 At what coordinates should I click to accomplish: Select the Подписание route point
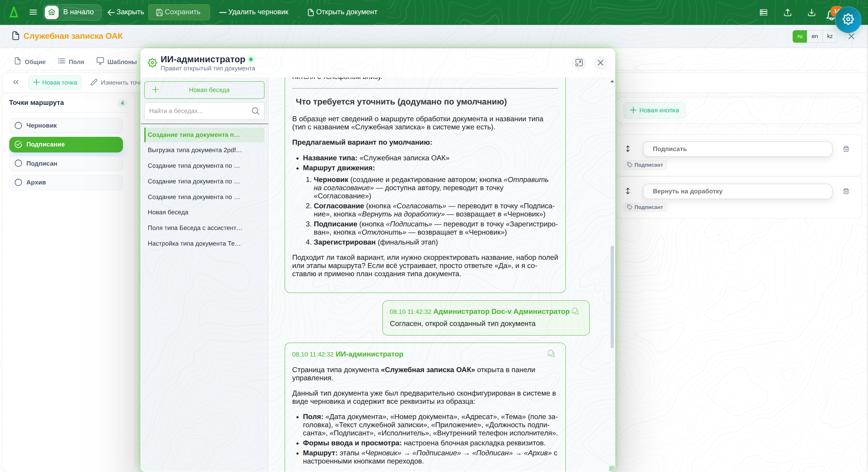[x=66, y=144]
